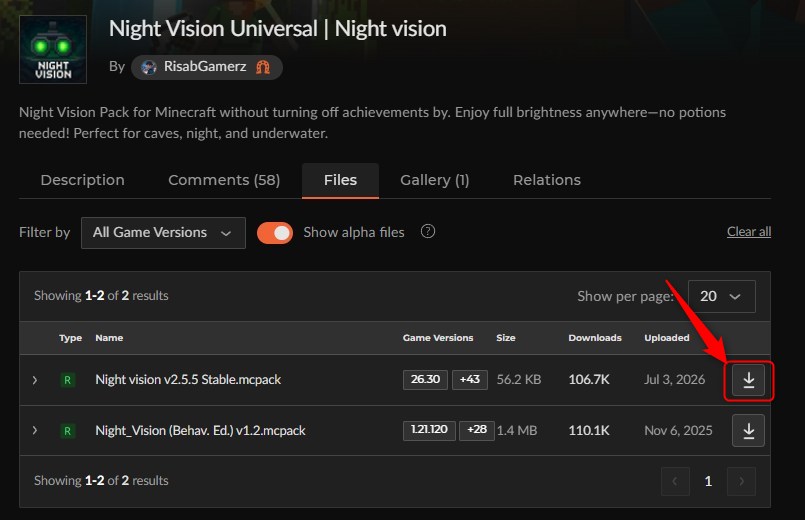Open the Night Vision project logo thumbnail
The height and width of the screenshot is (520, 805).
53,49
